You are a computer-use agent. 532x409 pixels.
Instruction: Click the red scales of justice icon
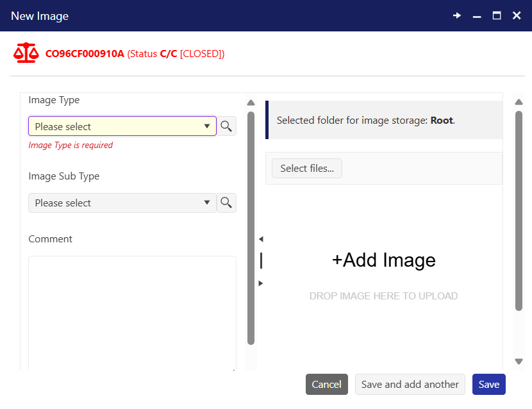(26, 53)
